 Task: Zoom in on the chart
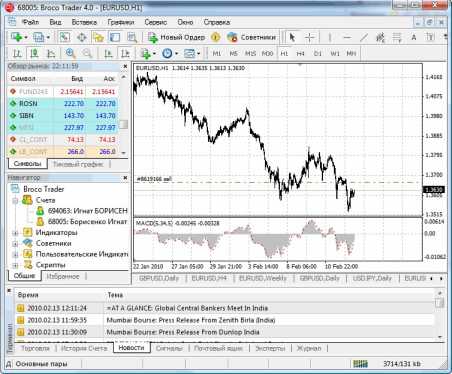coord(70,53)
